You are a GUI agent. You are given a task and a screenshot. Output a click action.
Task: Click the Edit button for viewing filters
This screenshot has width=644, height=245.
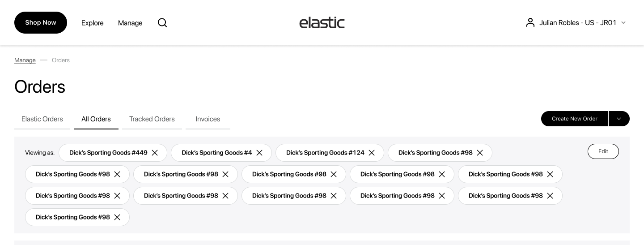coord(603,151)
